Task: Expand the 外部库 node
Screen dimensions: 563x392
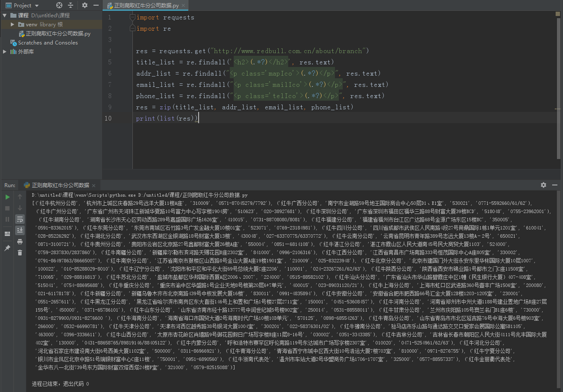Action: (x=5, y=51)
